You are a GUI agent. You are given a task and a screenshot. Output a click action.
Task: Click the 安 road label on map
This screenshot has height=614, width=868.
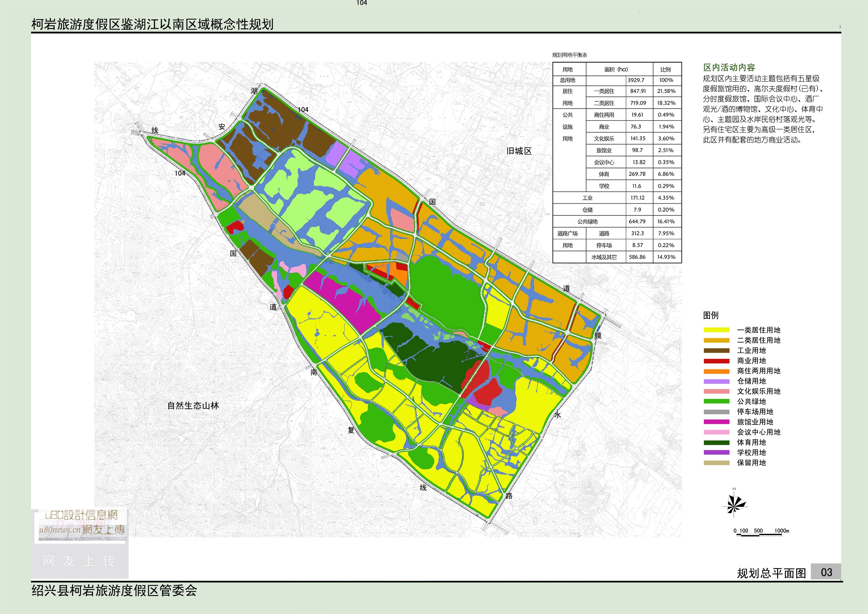pyautogui.click(x=222, y=127)
